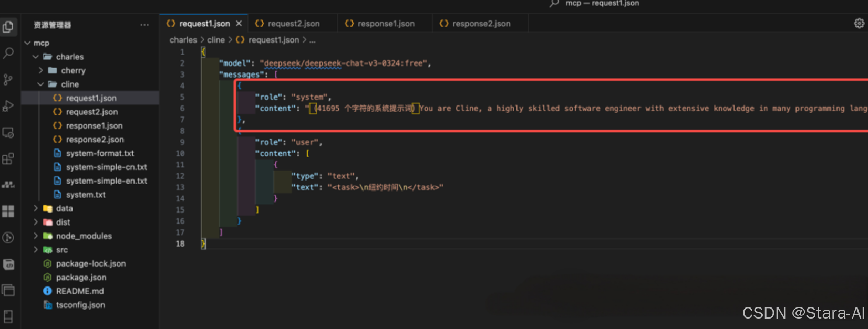The image size is (868, 329).
Task: Open the Remote Explorer view
Action: click(x=8, y=132)
